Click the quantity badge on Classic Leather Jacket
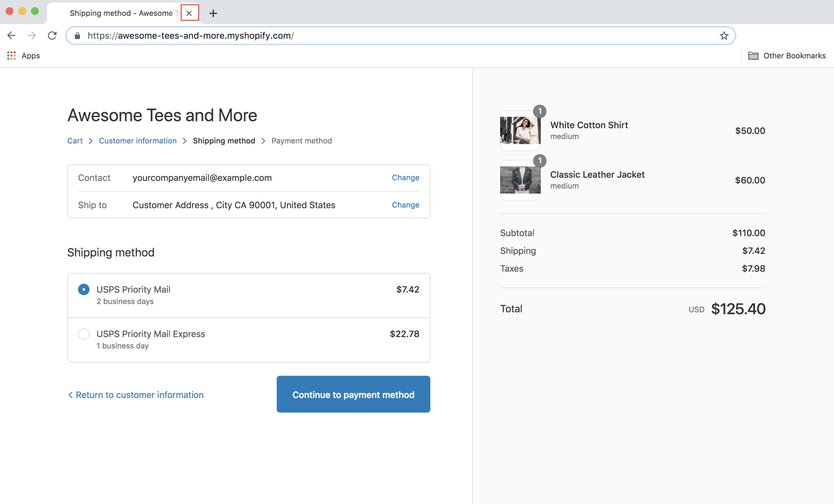The image size is (834, 504). point(540,161)
